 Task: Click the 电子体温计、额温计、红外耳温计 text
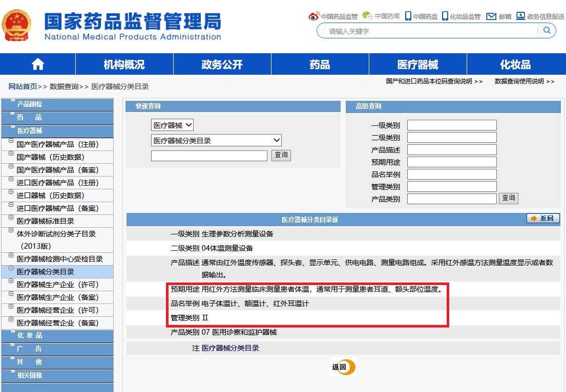click(x=255, y=303)
